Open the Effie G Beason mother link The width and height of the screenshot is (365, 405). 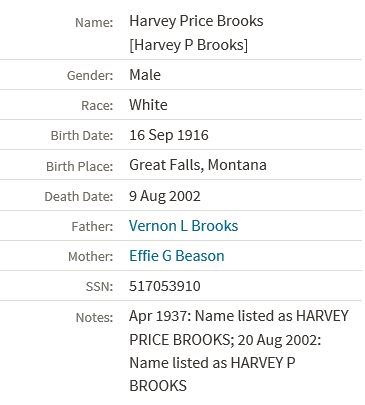point(177,256)
